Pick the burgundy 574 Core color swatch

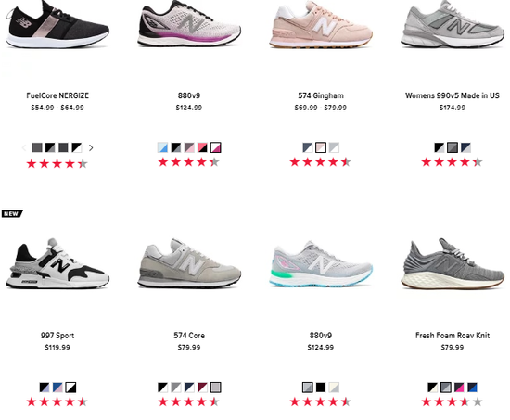coord(202,388)
